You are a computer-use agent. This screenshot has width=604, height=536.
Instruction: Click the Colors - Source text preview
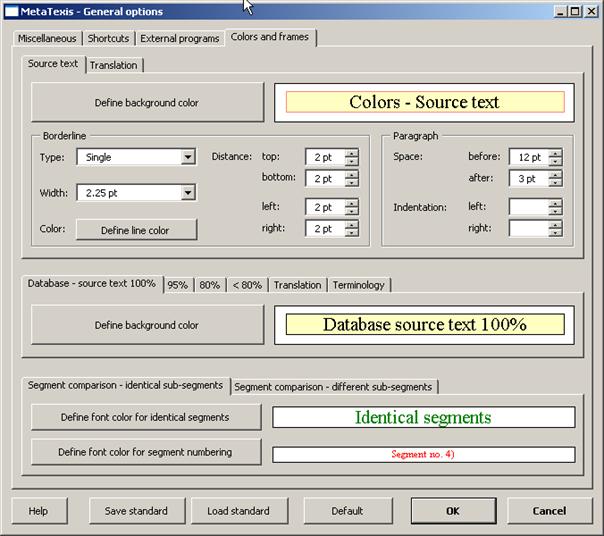(x=424, y=102)
